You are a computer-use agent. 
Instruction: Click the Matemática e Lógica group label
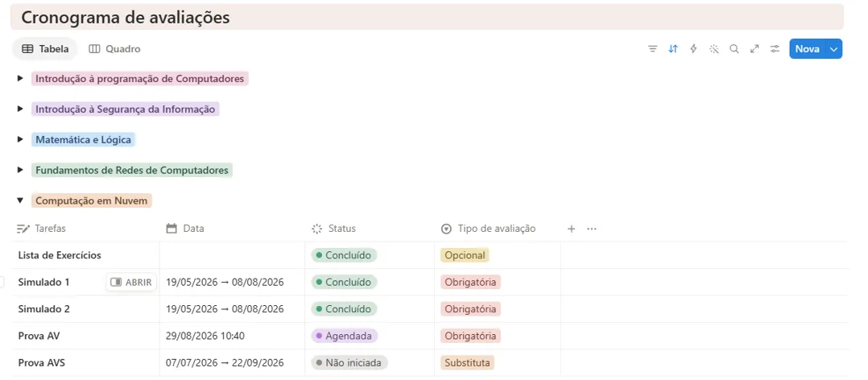tap(83, 139)
